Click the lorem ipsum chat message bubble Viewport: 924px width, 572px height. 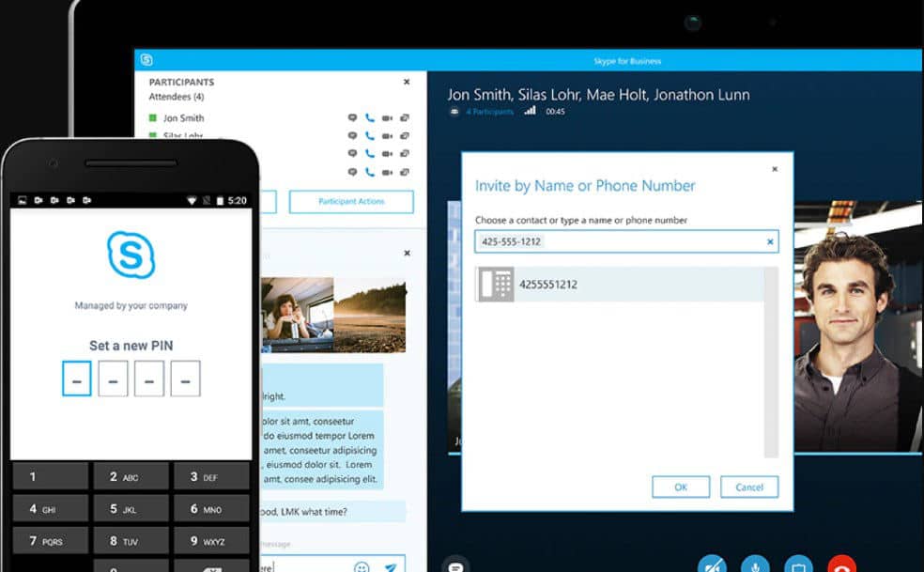tap(322, 450)
